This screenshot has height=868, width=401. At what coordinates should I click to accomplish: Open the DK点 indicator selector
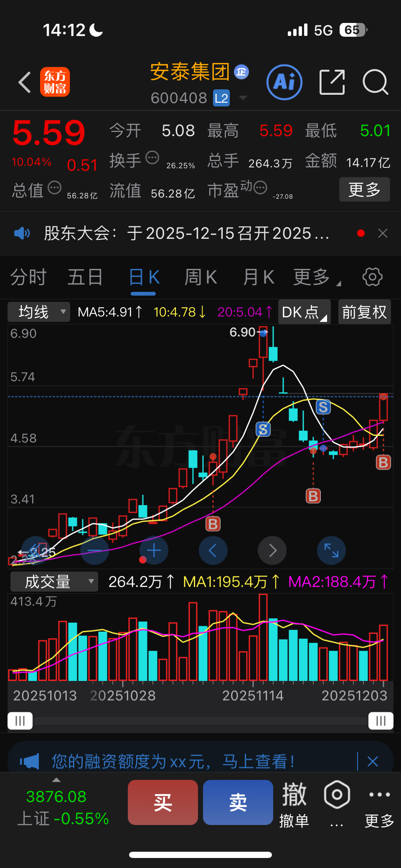click(304, 312)
